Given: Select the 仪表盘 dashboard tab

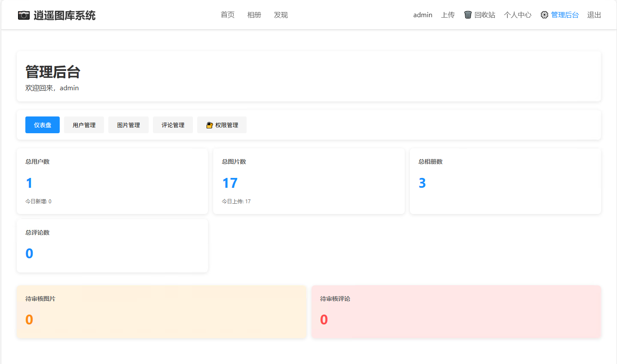Looking at the screenshot, I should click(x=43, y=125).
